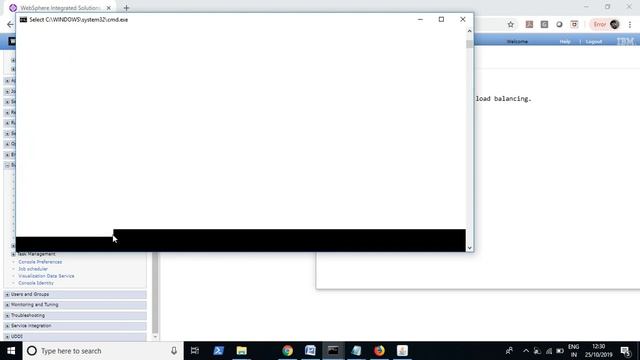Click the grey G extension icon
This screenshot has width=640, height=360.
point(544,24)
